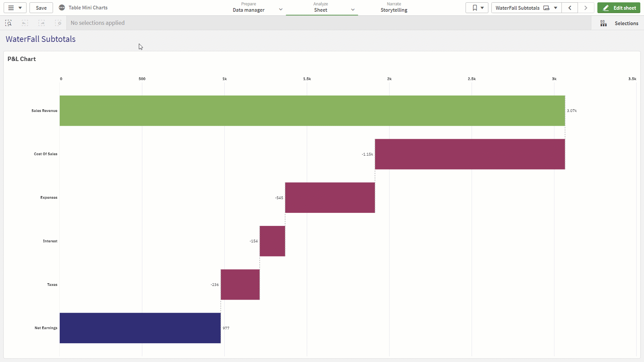644x362 pixels.
Task: Open the WaterFall Subtotals sheet selector
Action: (526, 8)
